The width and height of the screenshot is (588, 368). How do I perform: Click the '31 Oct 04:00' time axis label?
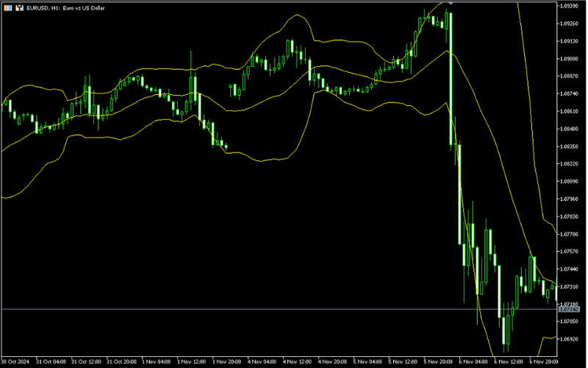click(51, 362)
